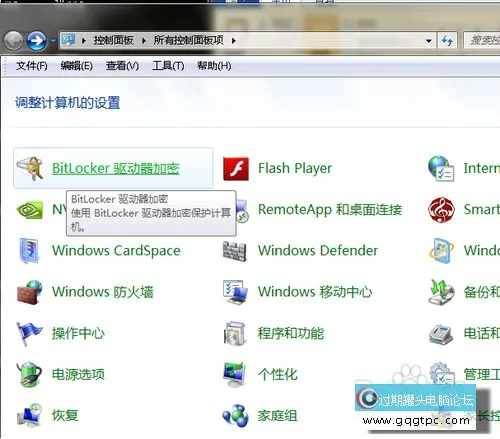Open the phone and modem icon
This screenshot has width=500, height=439.
[x=441, y=334]
